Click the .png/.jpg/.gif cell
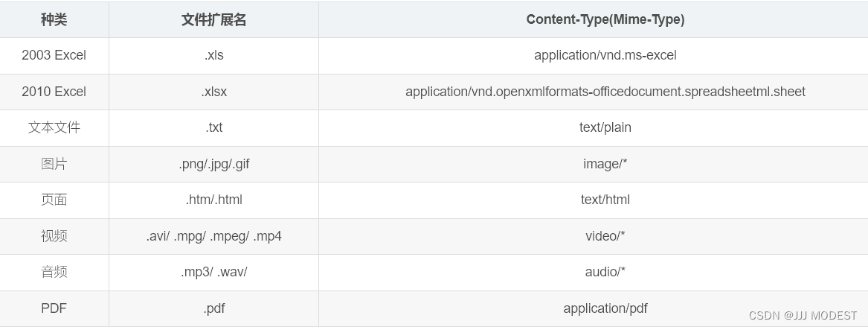The width and height of the screenshot is (868, 327). (x=213, y=164)
